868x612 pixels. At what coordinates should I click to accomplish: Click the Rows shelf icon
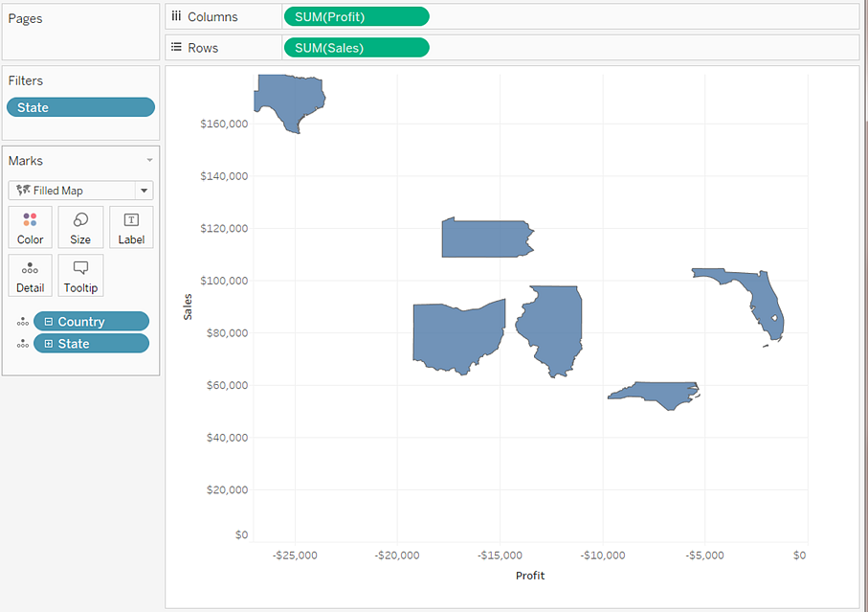coord(175,47)
